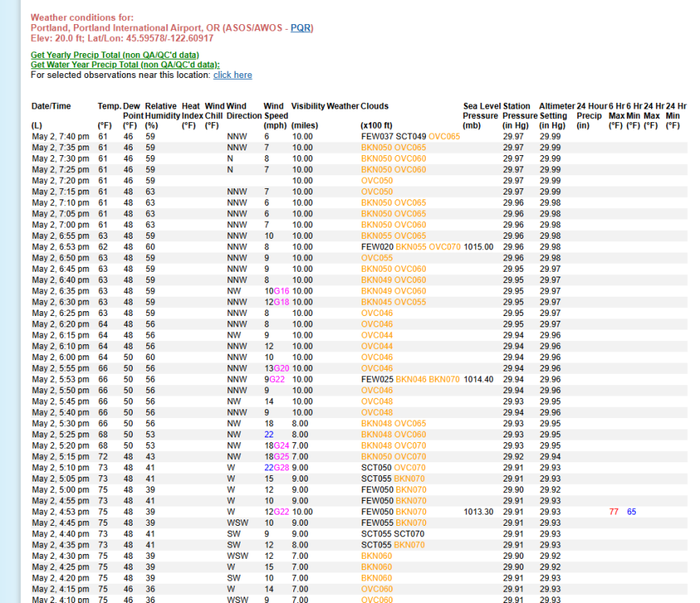The image size is (700, 603).
Task: Click the Sea Level Pressure column header
Action: [481, 110]
